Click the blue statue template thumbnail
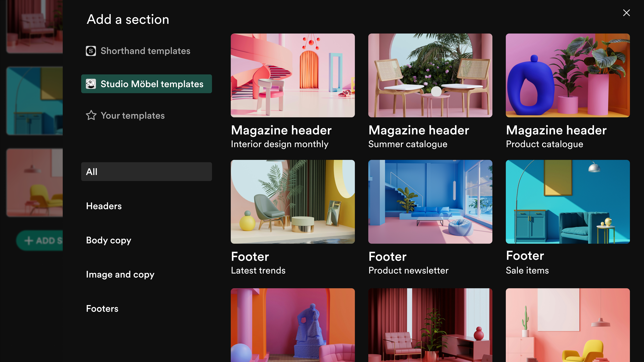Viewport: 644px width, 362px height. (292, 325)
